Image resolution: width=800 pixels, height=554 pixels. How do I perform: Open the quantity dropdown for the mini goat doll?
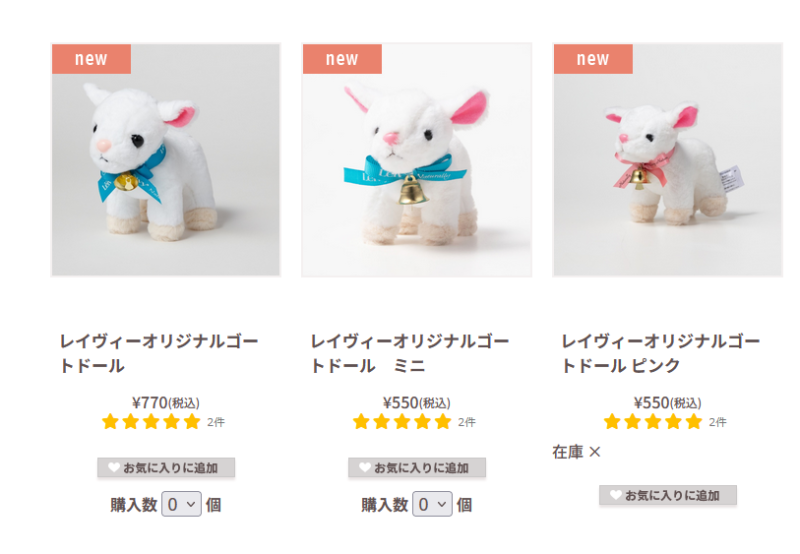432,505
